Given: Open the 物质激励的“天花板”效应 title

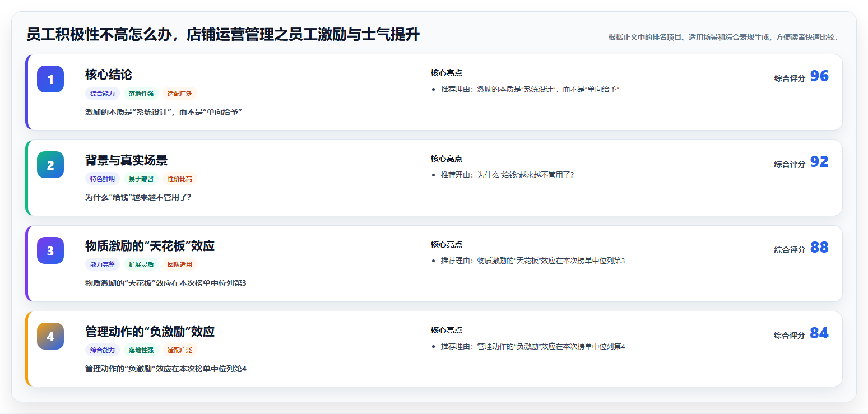Looking at the screenshot, I should tap(150, 246).
